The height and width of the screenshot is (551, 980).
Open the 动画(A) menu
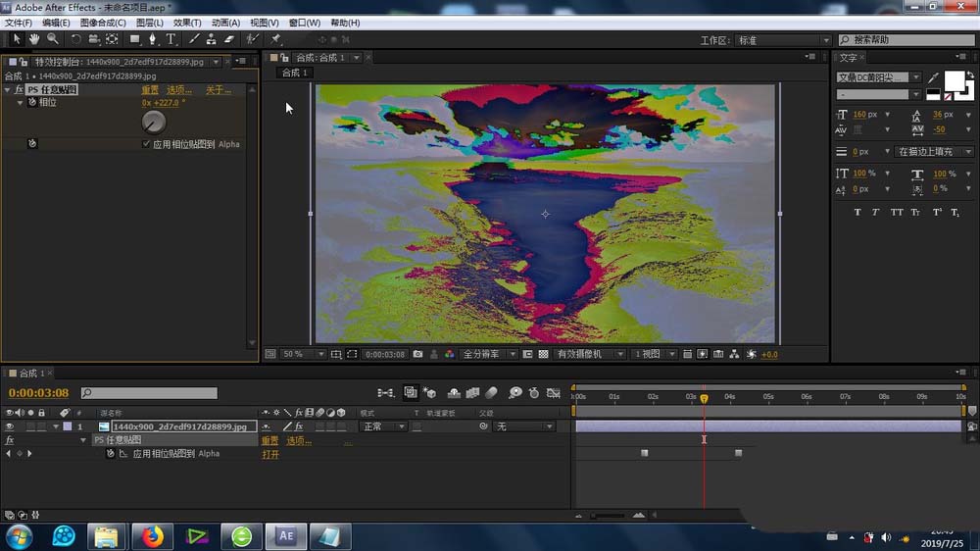[x=225, y=23]
